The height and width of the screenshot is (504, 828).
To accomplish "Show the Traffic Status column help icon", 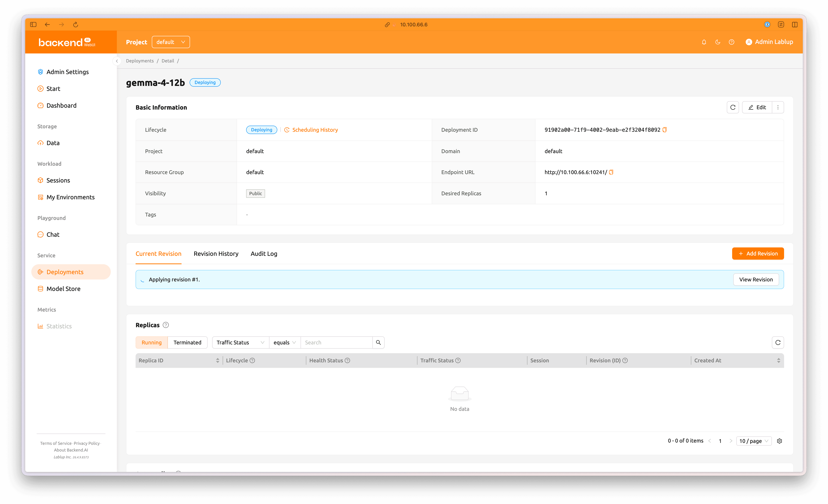I will (458, 360).
